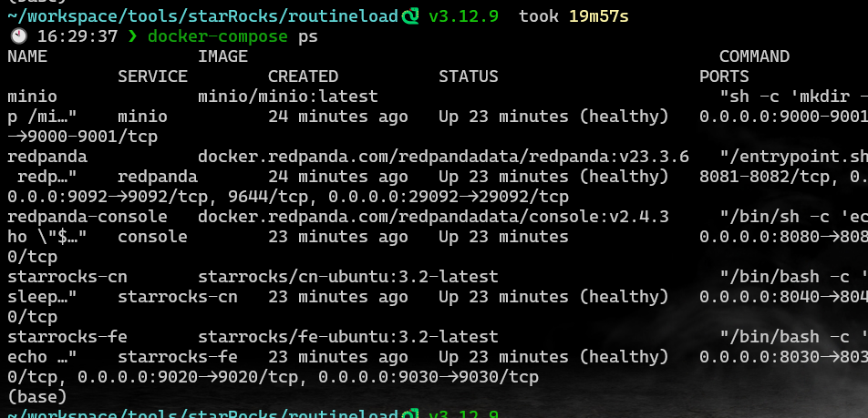Select the docker-compose command word

click(218, 37)
